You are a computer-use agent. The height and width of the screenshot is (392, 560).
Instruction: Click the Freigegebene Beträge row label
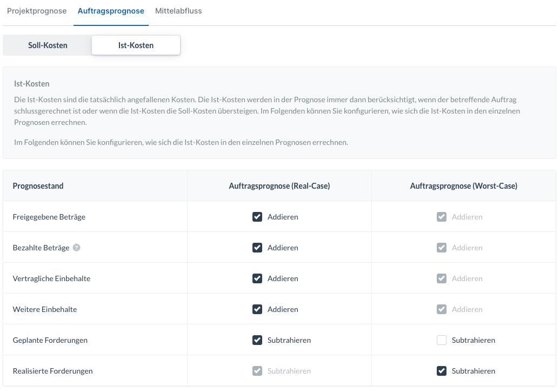[x=49, y=217]
